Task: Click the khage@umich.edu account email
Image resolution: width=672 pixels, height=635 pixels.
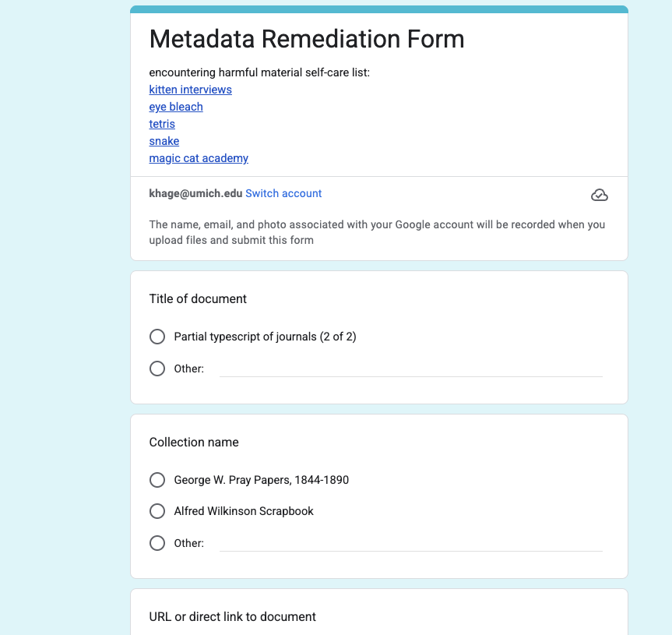Action: pos(195,193)
